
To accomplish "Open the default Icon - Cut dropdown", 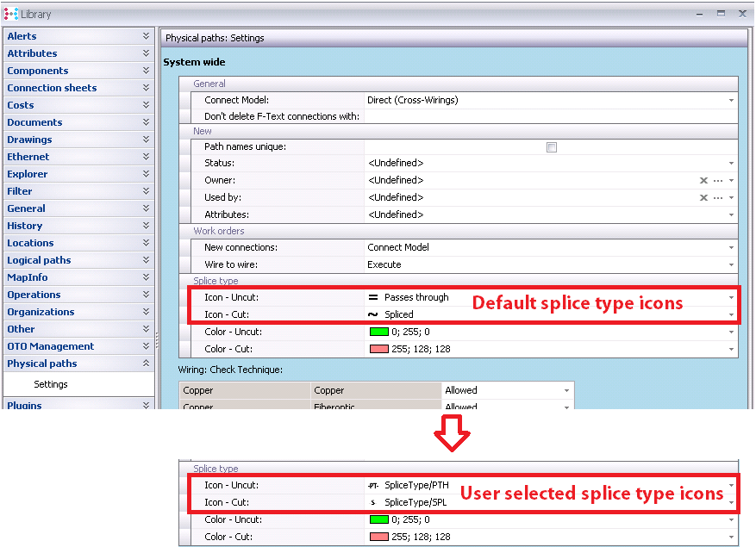I will (731, 314).
